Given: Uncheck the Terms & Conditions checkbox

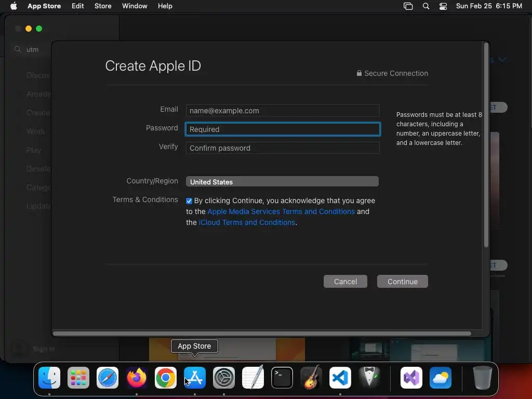Looking at the screenshot, I should (189, 201).
